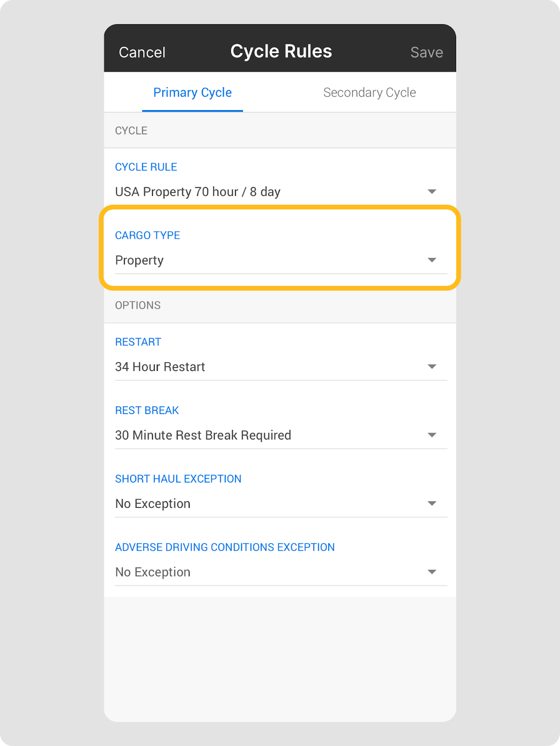560x746 pixels.
Task: Select the "USA Property 70 hour / 8 day" value
Action: pyautogui.click(x=198, y=192)
